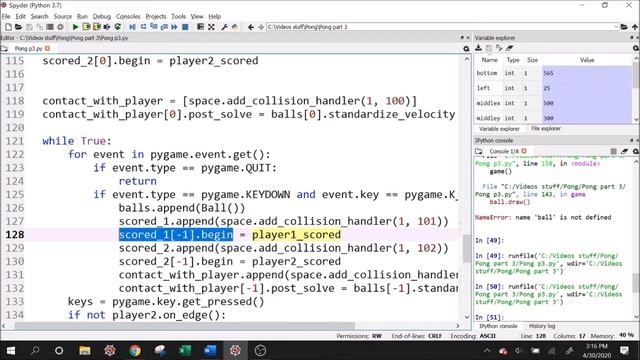Open the File menu
Image resolution: width=640 pixels, height=360 pixels.
[6, 16]
